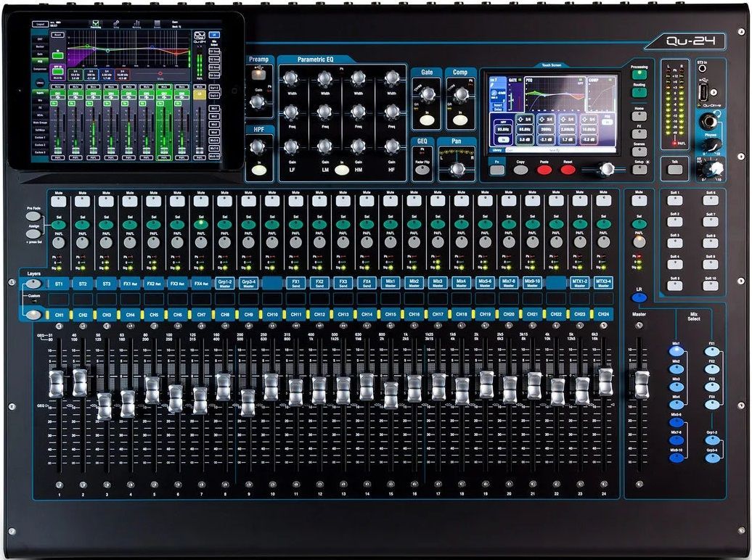Select Mix1 in the Mix Select section

point(677,351)
